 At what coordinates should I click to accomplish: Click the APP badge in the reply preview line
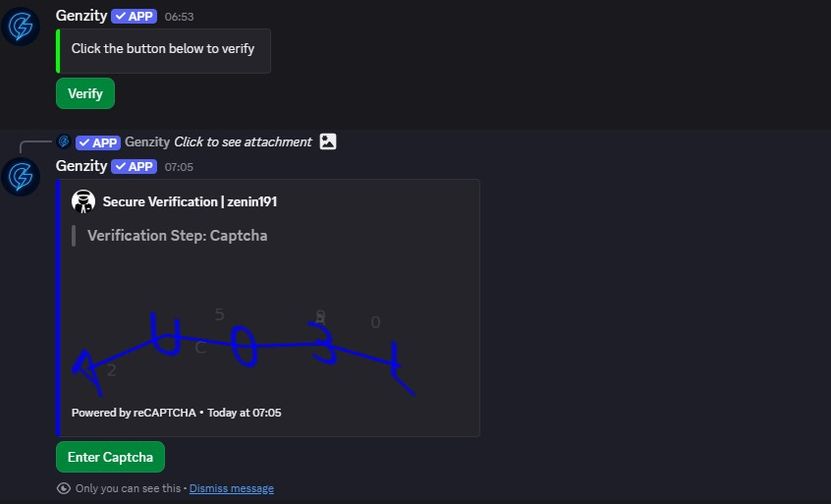(x=98, y=142)
